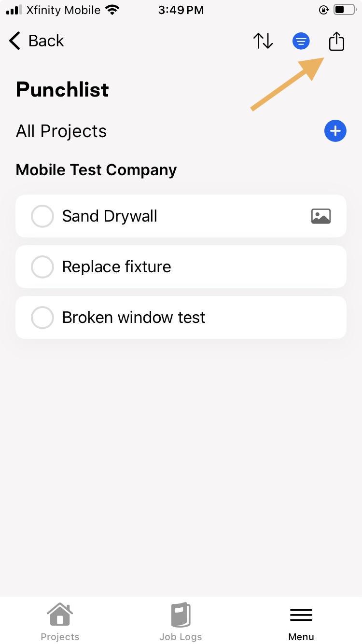Viewport: 362px width, 644px height.
Task: Tap the share/export icon
Action: [336, 41]
